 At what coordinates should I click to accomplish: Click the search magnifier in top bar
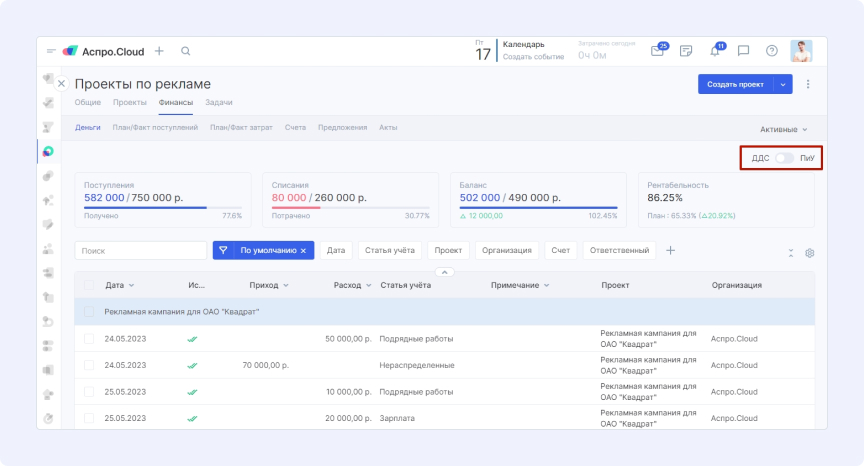(186, 51)
